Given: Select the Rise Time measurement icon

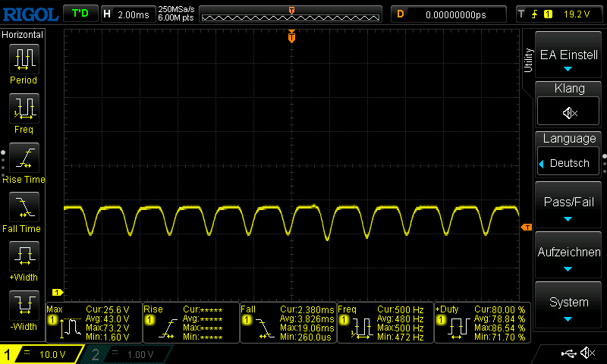Looking at the screenshot, I should tap(24, 158).
